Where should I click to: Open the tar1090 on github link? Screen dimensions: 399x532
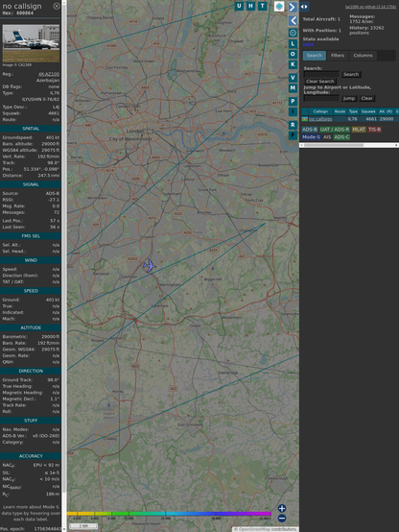click(x=370, y=7)
